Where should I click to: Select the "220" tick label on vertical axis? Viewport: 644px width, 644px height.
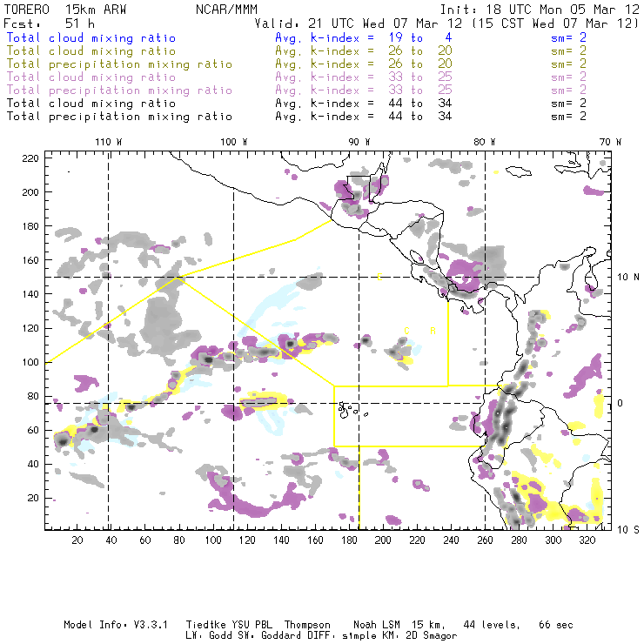[30, 158]
